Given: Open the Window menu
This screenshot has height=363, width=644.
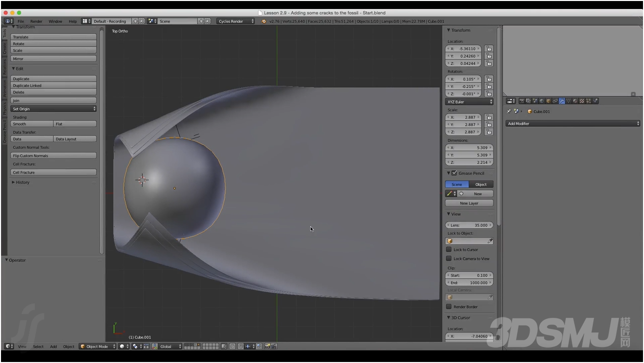Looking at the screenshot, I should (55, 22).
